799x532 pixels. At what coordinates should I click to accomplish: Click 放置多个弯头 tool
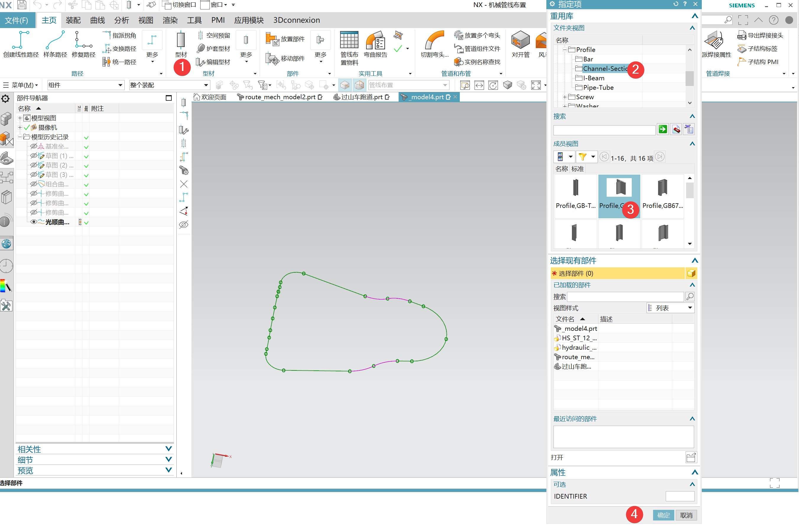coord(478,35)
